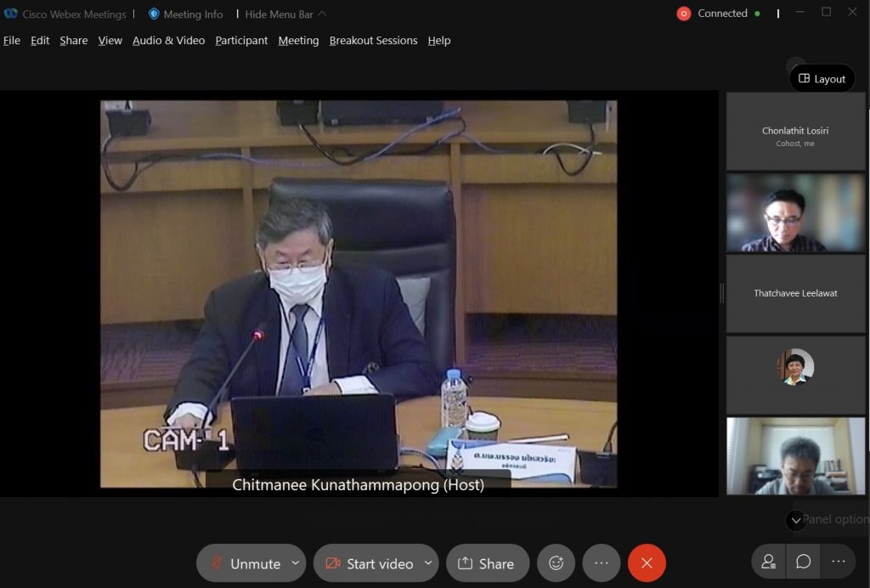The image size is (870, 588).
Task: Unmute the microphone
Action: point(245,563)
